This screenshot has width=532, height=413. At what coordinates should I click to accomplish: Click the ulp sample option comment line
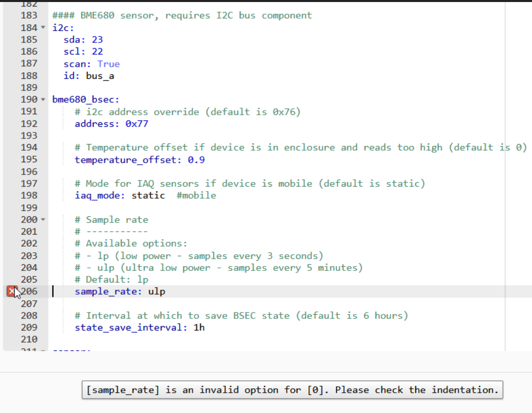coord(217,267)
